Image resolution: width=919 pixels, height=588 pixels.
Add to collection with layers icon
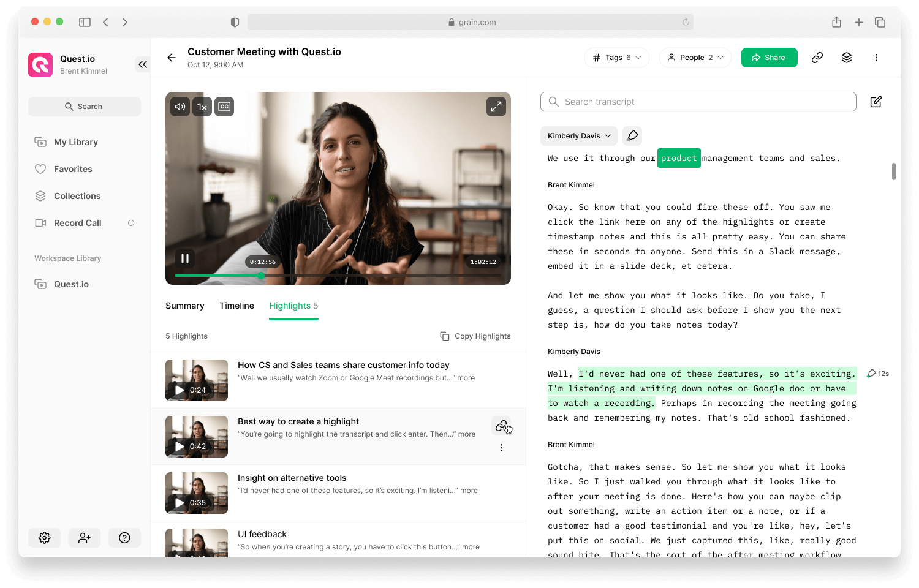[847, 58]
